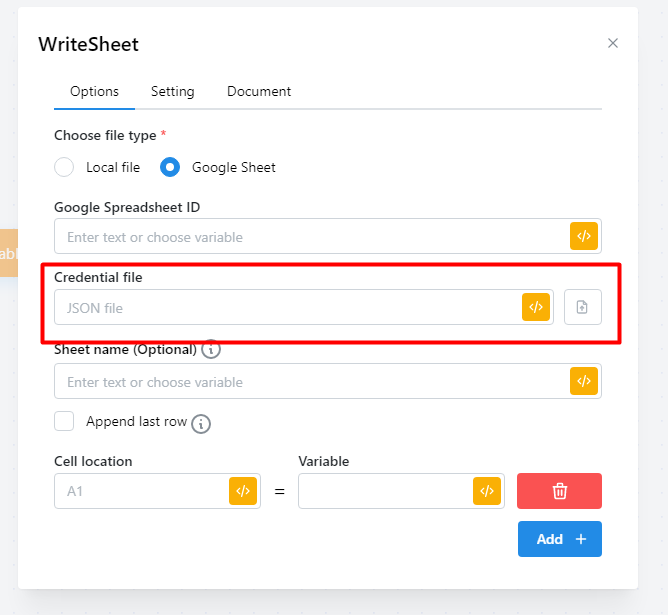Click variable icon in Sheet name field
Viewport: 668px width, 615px height.
584,381
